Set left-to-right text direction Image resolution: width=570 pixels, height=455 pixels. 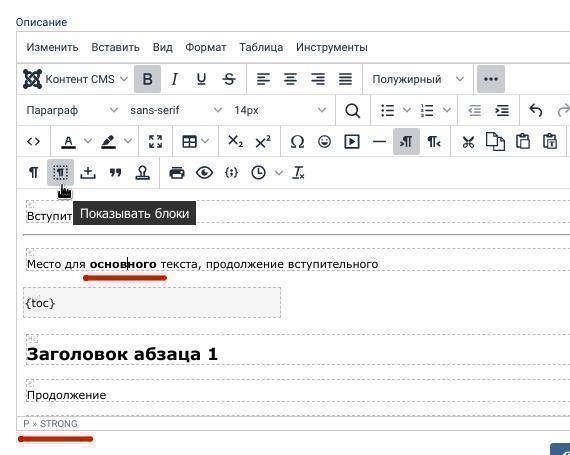pyautogui.click(x=406, y=141)
